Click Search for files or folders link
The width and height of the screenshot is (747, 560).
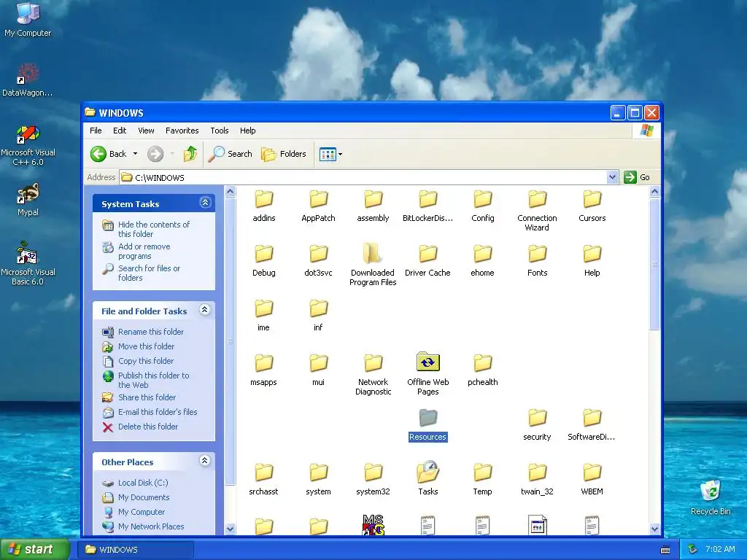[x=149, y=273]
